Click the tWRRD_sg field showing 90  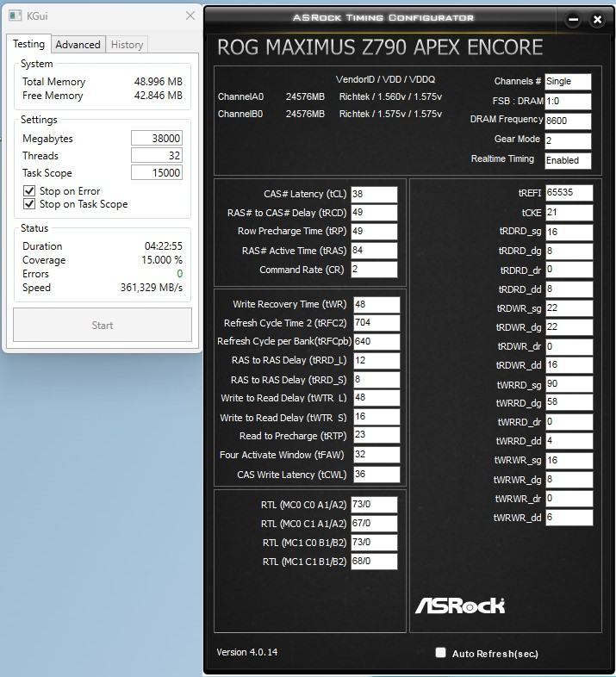click(569, 384)
